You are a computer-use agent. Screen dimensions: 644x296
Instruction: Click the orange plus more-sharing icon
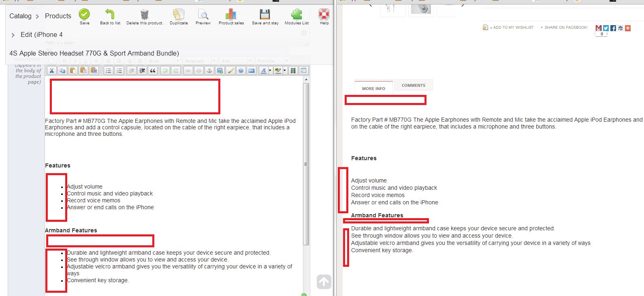(x=628, y=28)
